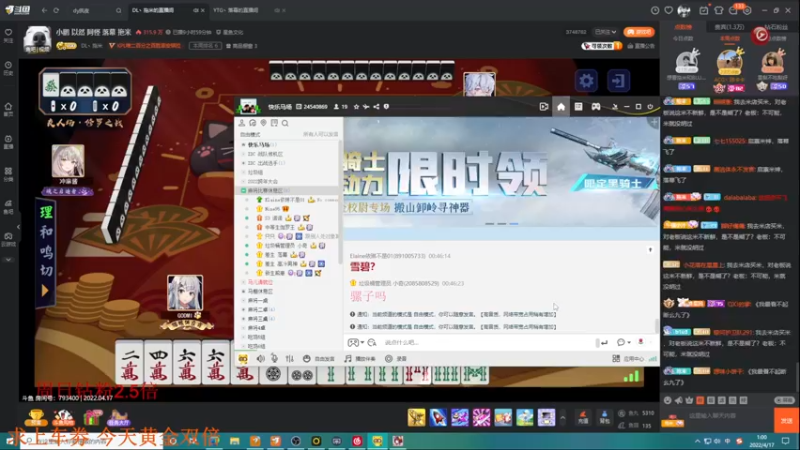The image size is (800, 450).
Task: Click the headset icon above channel list
Action: pos(253,123)
